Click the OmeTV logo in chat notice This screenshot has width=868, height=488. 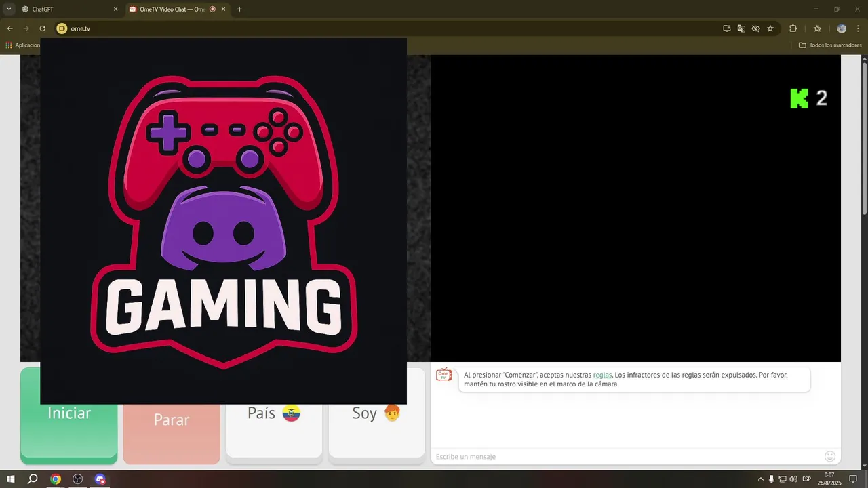point(443,374)
